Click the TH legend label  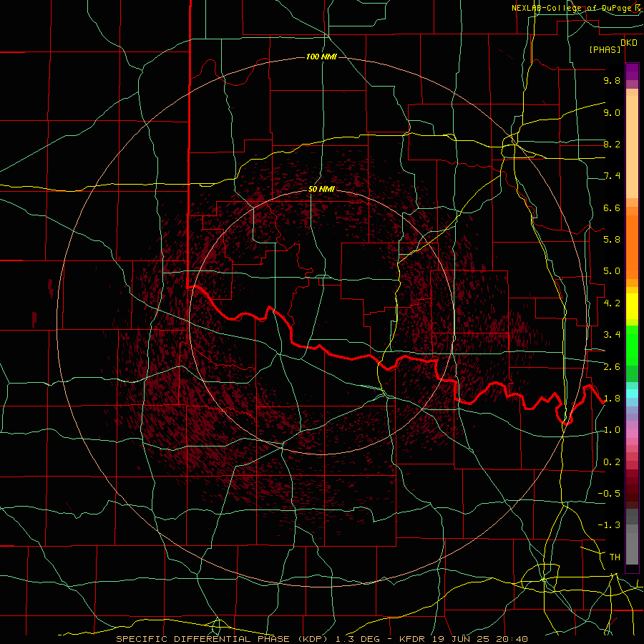(615, 557)
